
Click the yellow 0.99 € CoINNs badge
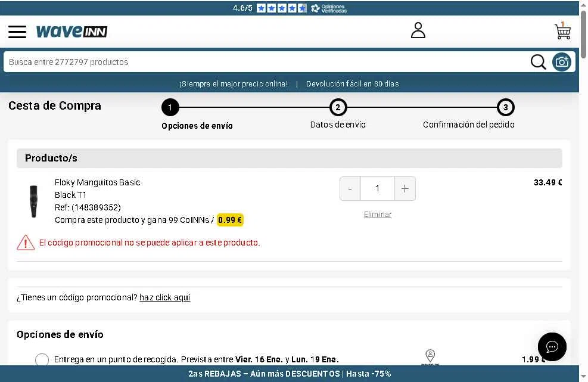(x=230, y=220)
